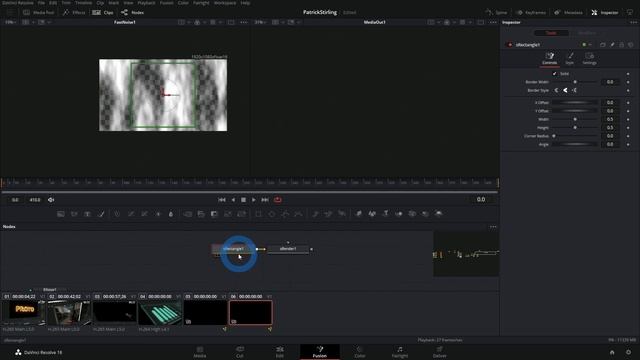This screenshot has width=640, height=360.
Task: Toggle keyframe dot for Corner Radius
Action: 628,136
